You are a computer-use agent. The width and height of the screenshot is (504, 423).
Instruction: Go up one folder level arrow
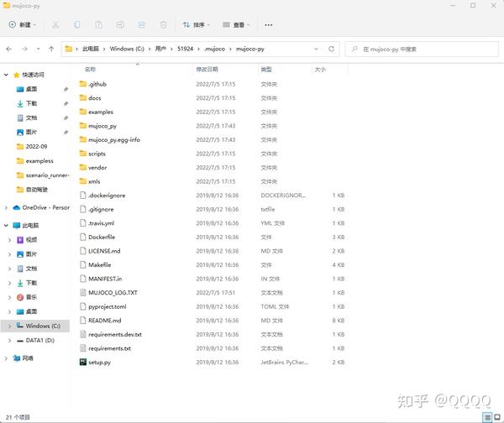(x=51, y=50)
